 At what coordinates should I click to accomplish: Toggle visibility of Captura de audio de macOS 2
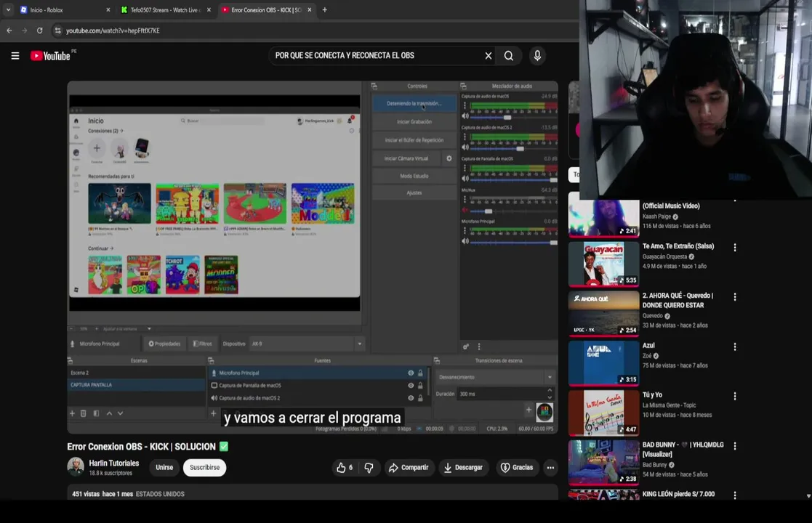[411, 398]
